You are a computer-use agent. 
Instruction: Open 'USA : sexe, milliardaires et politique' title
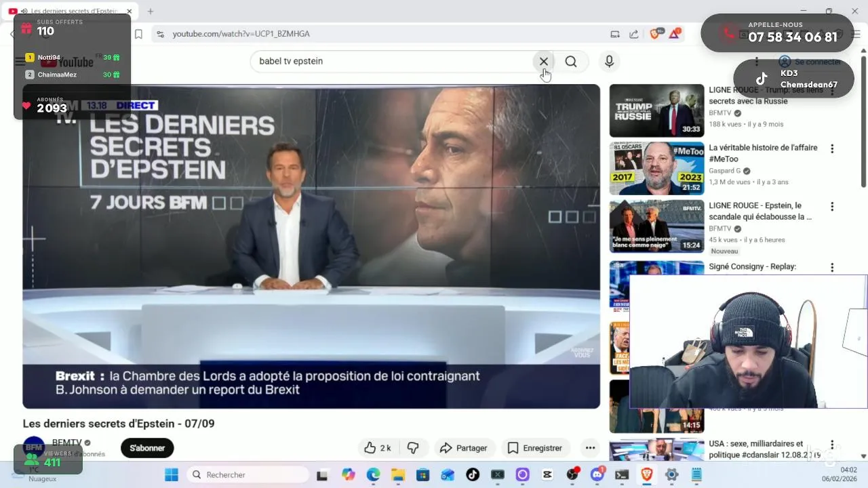(765, 449)
